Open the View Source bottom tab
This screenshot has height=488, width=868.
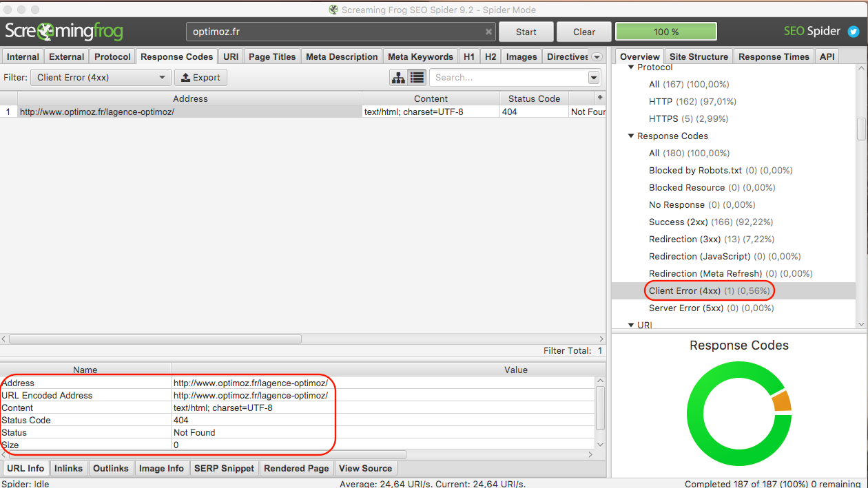click(x=366, y=469)
